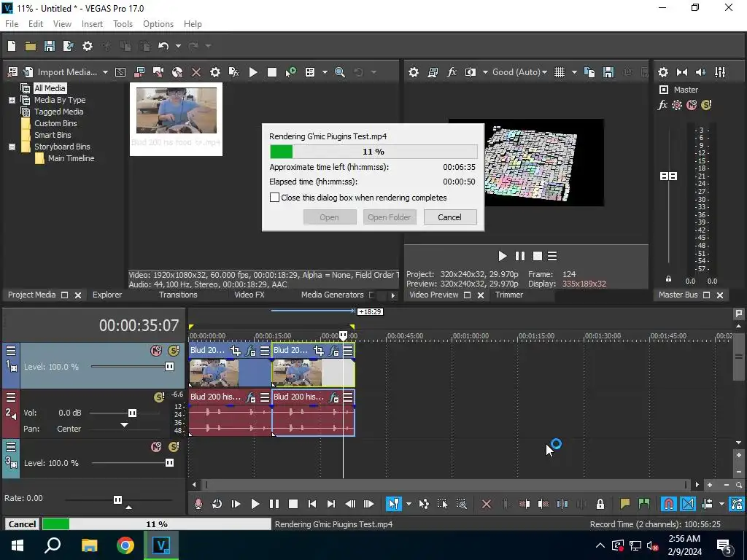This screenshot has width=747, height=560.
Task: Toggle Mute on video track 3
Action: (x=156, y=447)
